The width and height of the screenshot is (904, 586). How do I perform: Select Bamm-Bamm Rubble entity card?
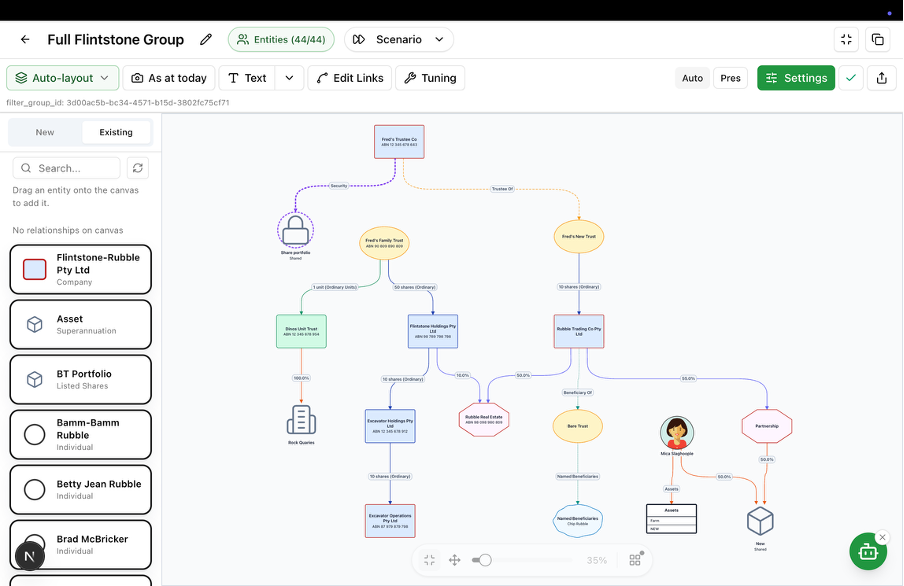(x=81, y=434)
